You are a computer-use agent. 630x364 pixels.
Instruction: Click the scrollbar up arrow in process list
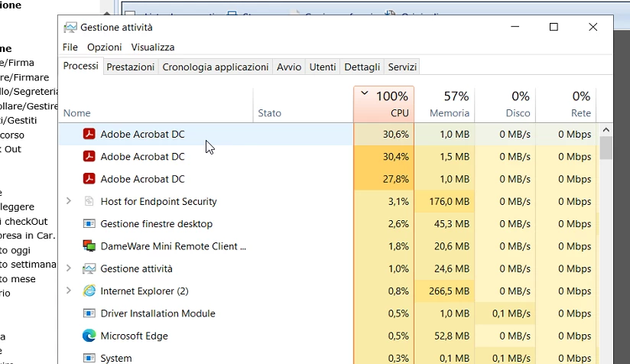click(606, 130)
